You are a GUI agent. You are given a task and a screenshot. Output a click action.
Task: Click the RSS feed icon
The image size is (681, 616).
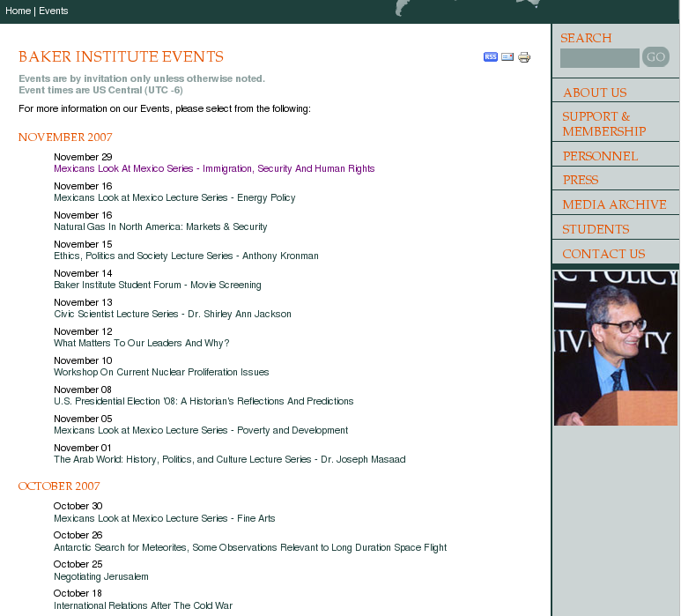click(x=491, y=57)
